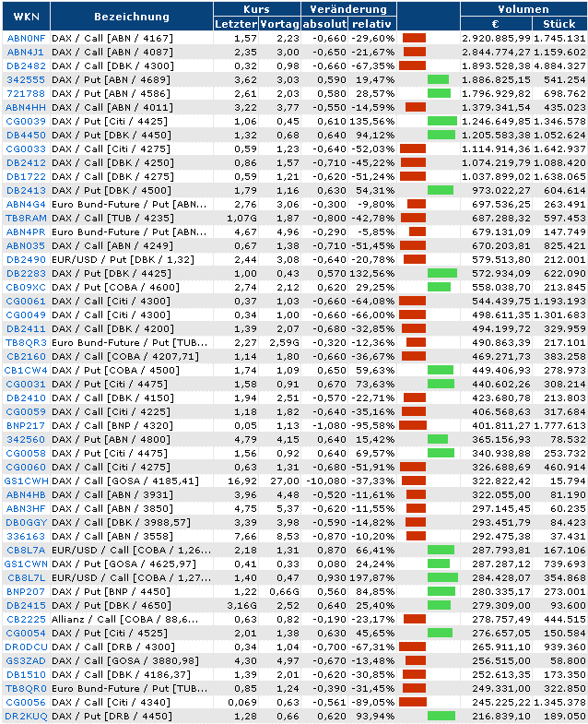Viewport: 588px width, 724px height.
Task: Open WKN link BNP207
Action: (26, 592)
